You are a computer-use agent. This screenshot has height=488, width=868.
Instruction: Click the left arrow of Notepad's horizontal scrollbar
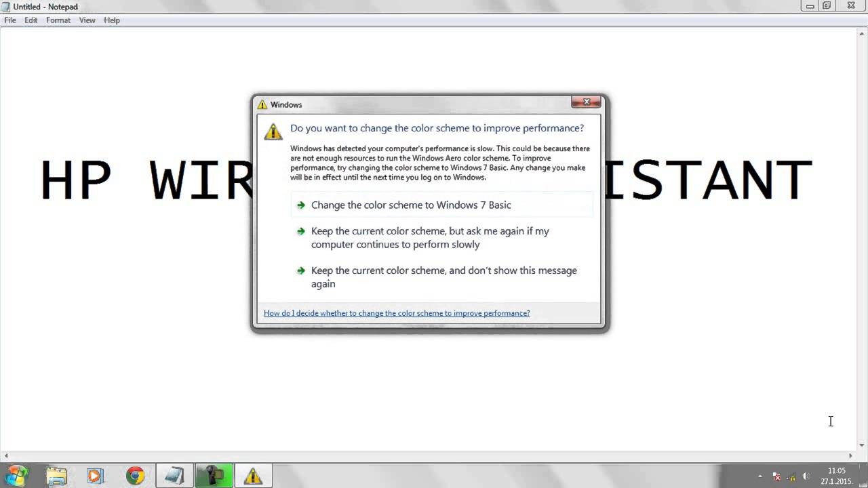5,456
